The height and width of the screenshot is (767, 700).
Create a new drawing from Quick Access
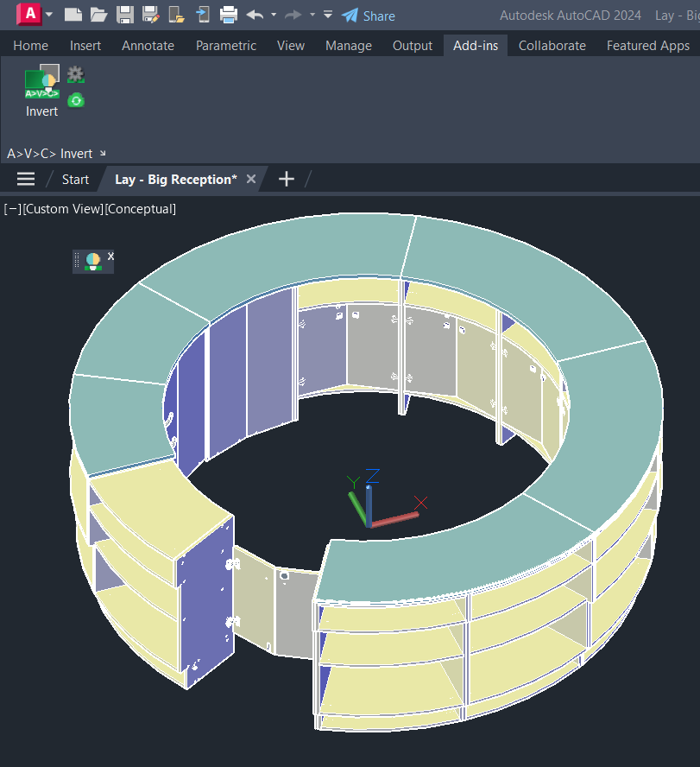[x=73, y=15]
